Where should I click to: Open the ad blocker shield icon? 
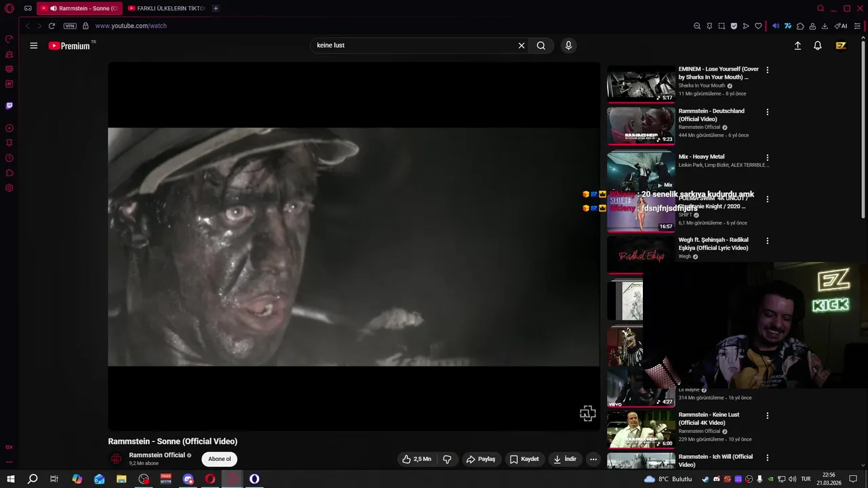point(734,26)
